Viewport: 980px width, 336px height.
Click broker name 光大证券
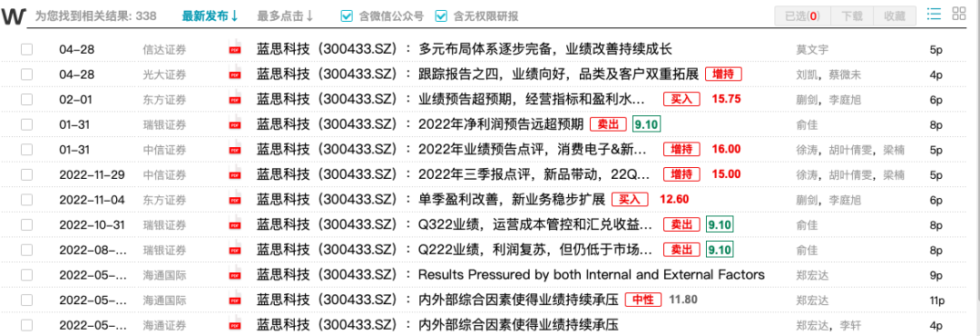pos(163,74)
